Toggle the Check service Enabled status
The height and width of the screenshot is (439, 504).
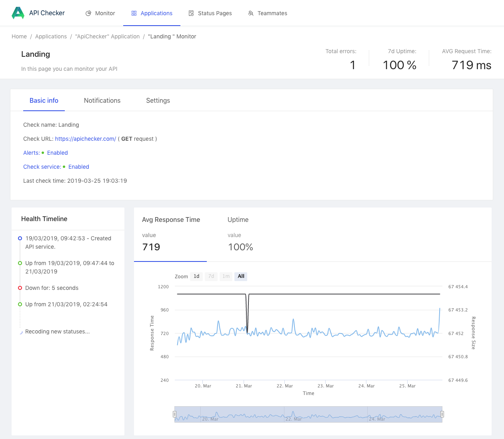point(78,167)
